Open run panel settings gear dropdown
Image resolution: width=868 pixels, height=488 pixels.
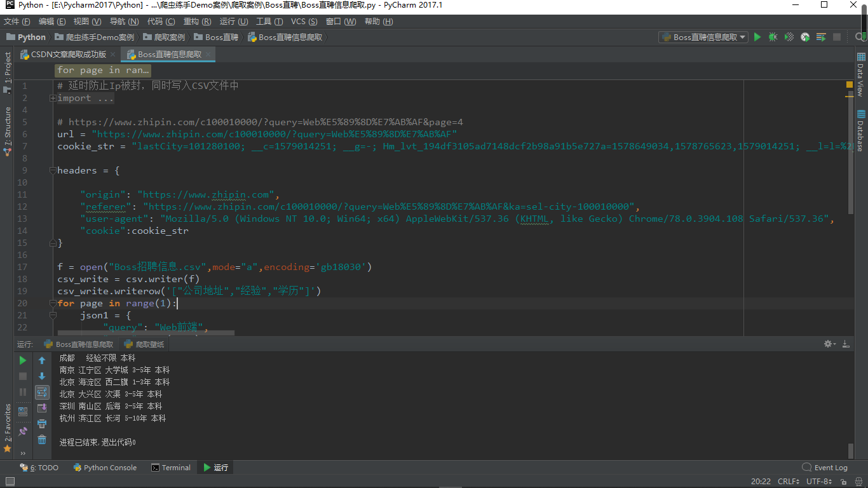[x=830, y=344]
